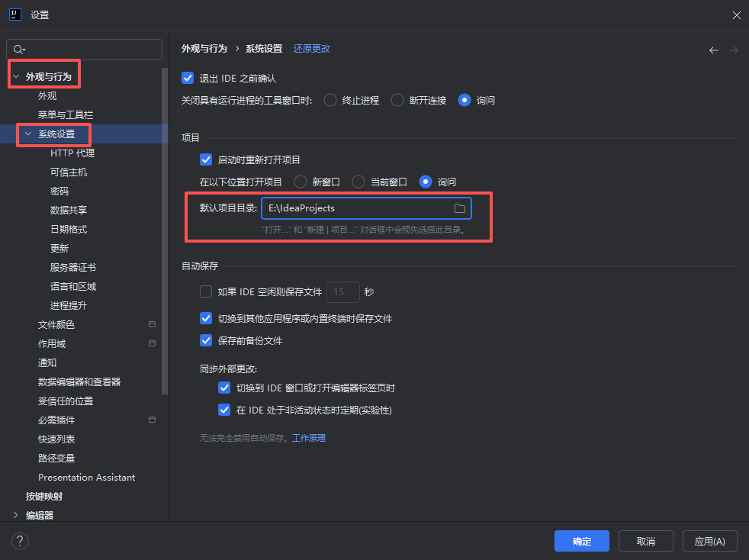Viewport: 749px width, 560px height.
Task: Click the IntelliJ IDEA logo in the title bar
Action: pyautogui.click(x=15, y=14)
